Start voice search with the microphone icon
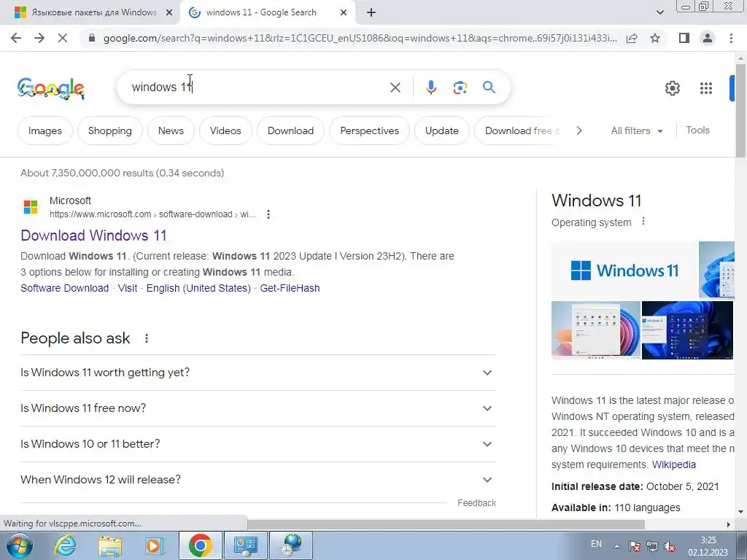747x560 pixels. tap(430, 87)
